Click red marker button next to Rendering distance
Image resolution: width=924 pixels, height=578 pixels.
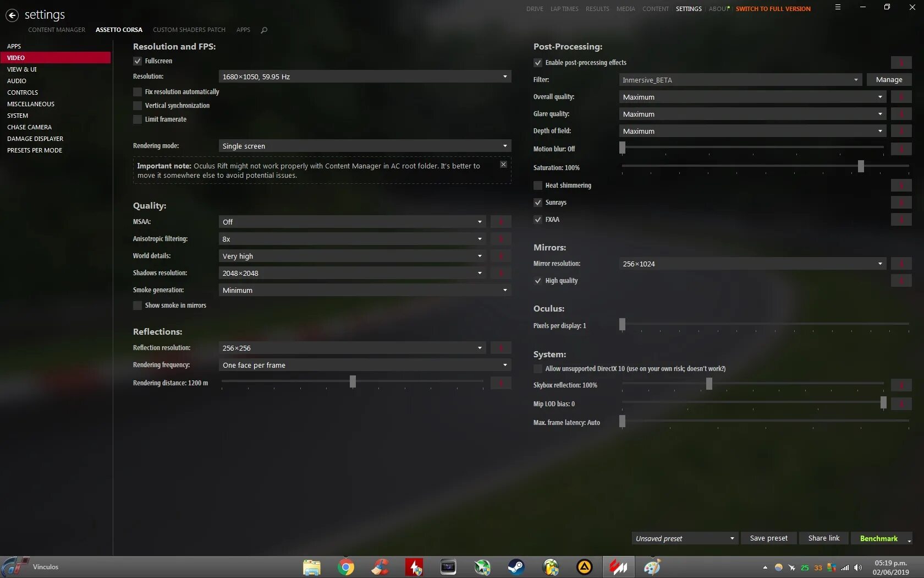(x=501, y=383)
